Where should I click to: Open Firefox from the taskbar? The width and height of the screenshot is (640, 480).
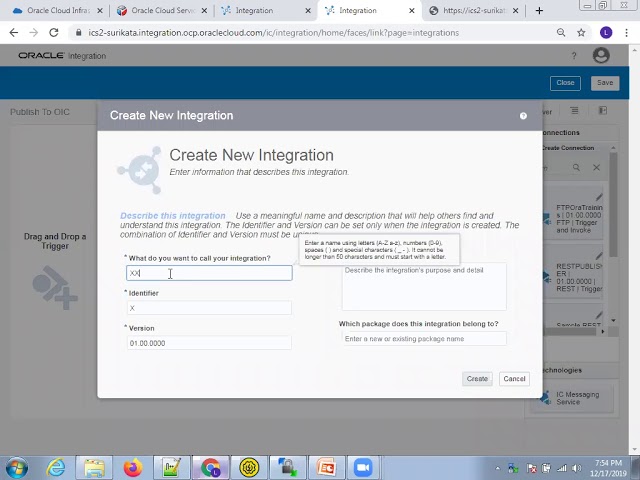tap(133, 468)
